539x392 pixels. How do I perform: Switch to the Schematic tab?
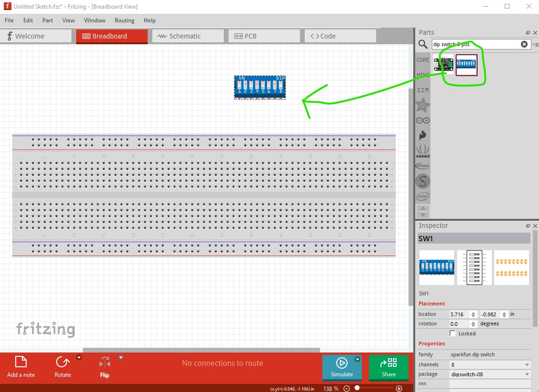[188, 36]
